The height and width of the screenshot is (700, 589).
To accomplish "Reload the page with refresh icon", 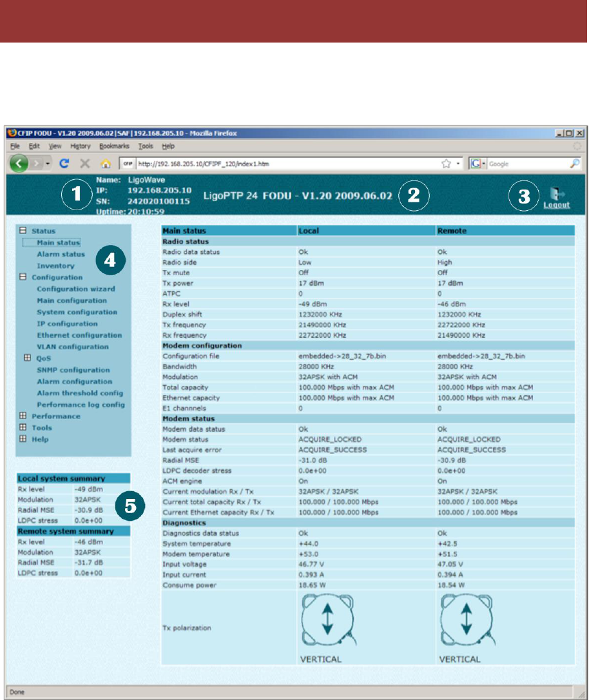I will [x=64, y=164].
